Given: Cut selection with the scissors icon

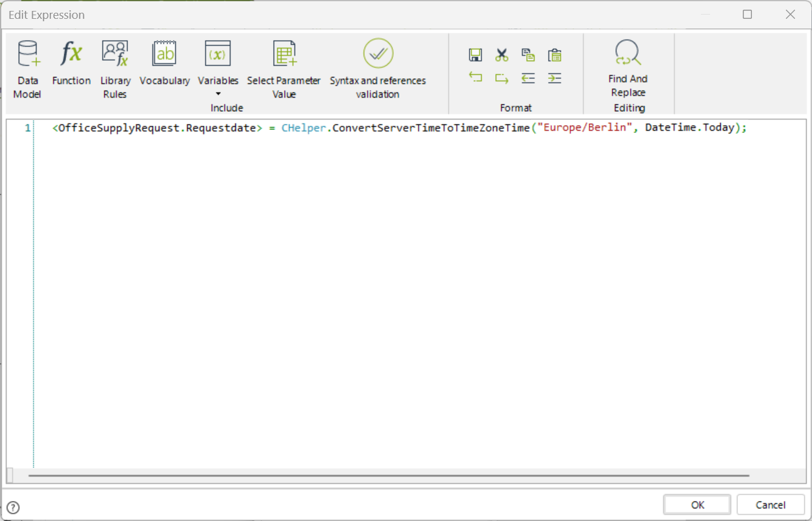Looking at the screenshot, I should pos(501,55).
